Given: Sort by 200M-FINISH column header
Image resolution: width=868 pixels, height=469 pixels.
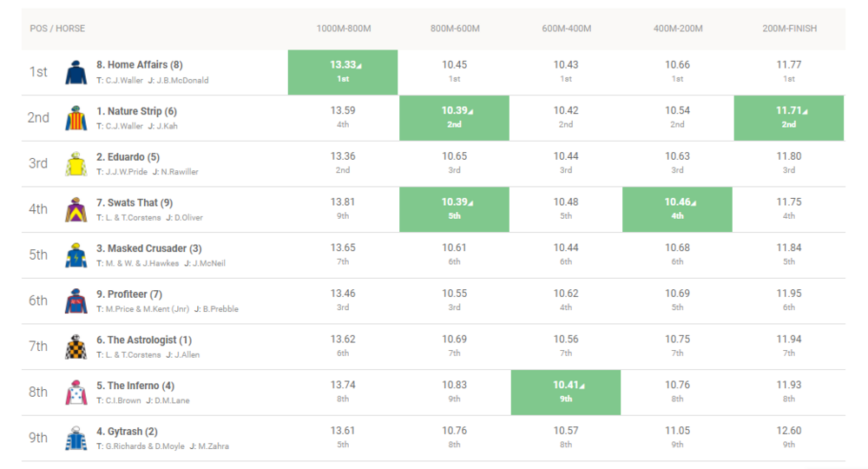Looking at the screenshot, I should (789, 29).
